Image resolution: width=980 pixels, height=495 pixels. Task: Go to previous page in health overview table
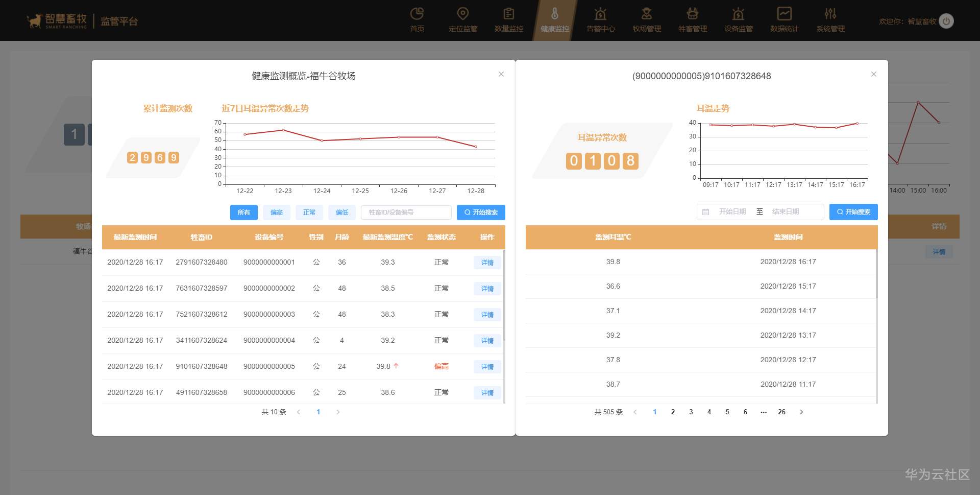[299, 412]
